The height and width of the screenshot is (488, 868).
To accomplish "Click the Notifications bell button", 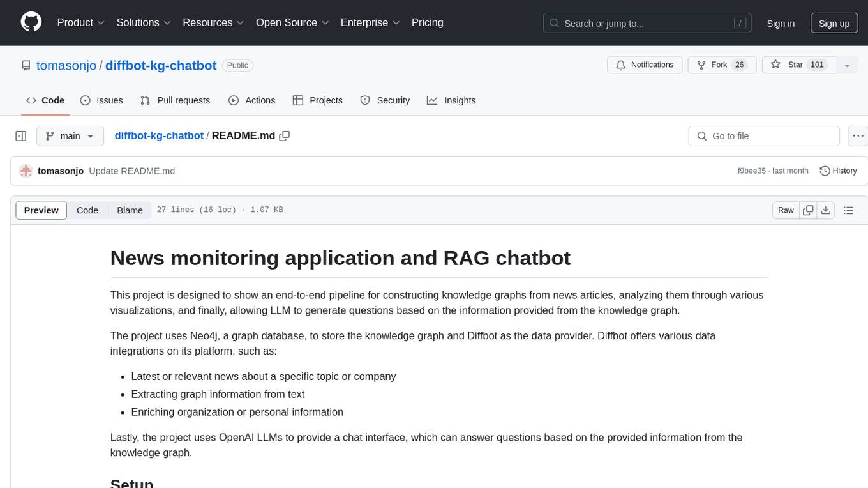I will point(645,65).
